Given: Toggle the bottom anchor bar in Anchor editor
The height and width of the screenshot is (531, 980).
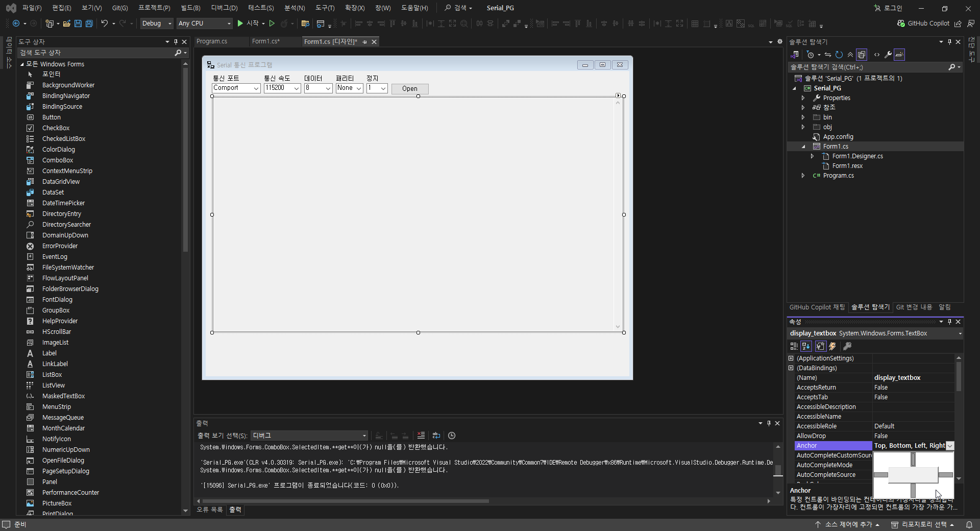Looking at the screenshot, I should click(x=913, y=490).
